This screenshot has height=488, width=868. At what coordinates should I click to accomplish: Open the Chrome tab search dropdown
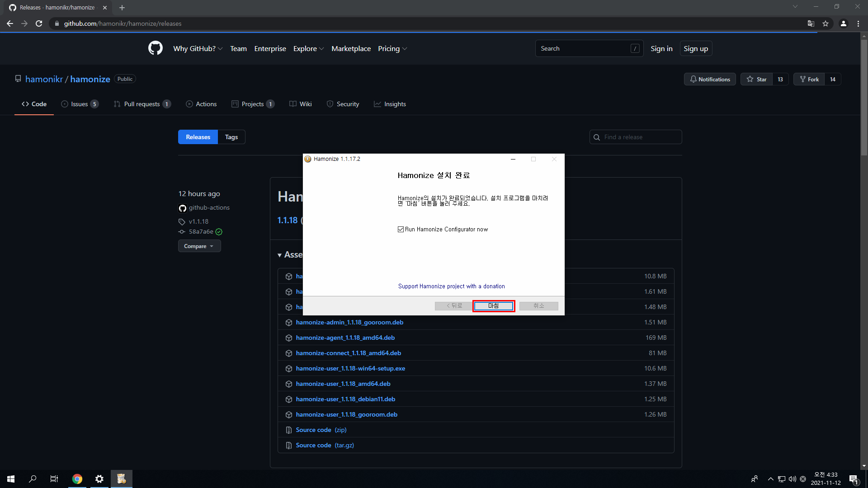pyautogui.click(x=795, y=7)
